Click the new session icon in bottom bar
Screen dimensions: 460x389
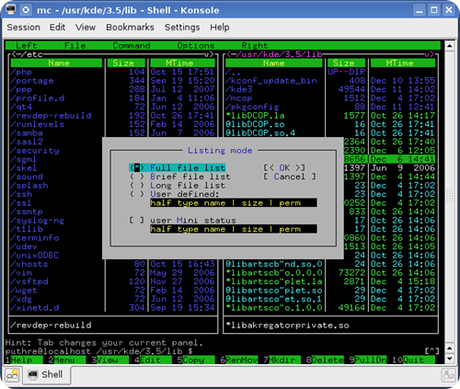12,375
